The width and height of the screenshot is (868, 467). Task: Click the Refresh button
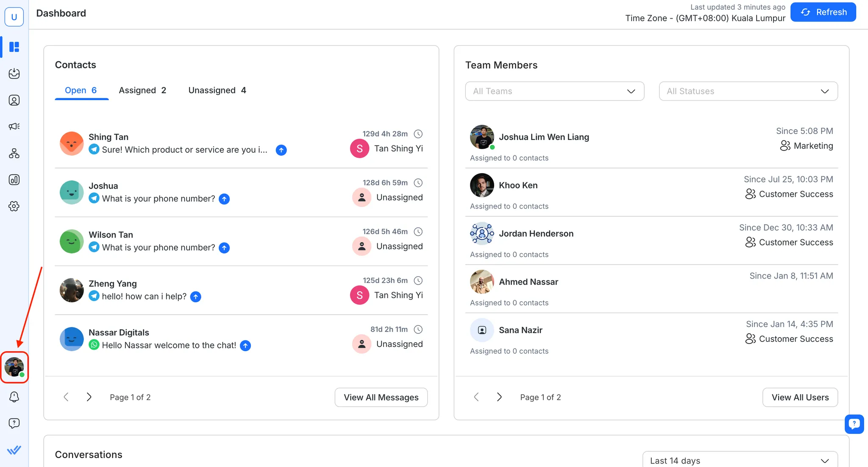pos(823,12)
